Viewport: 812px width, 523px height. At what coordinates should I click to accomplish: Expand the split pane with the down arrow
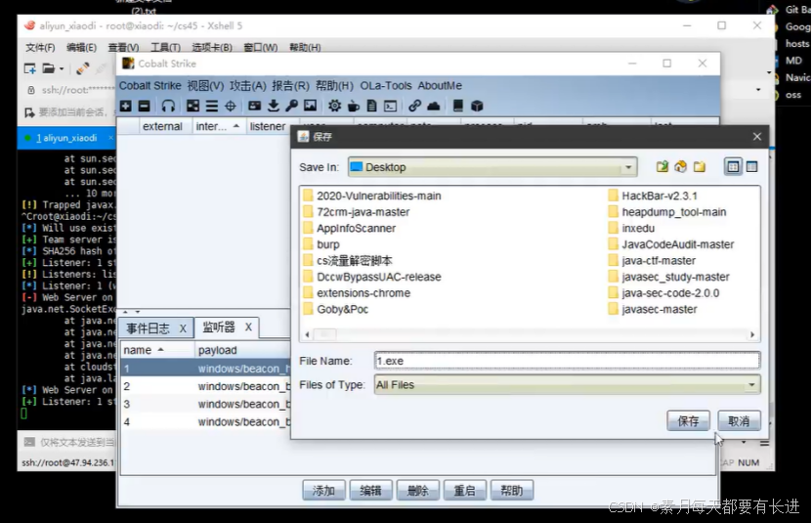137,312
